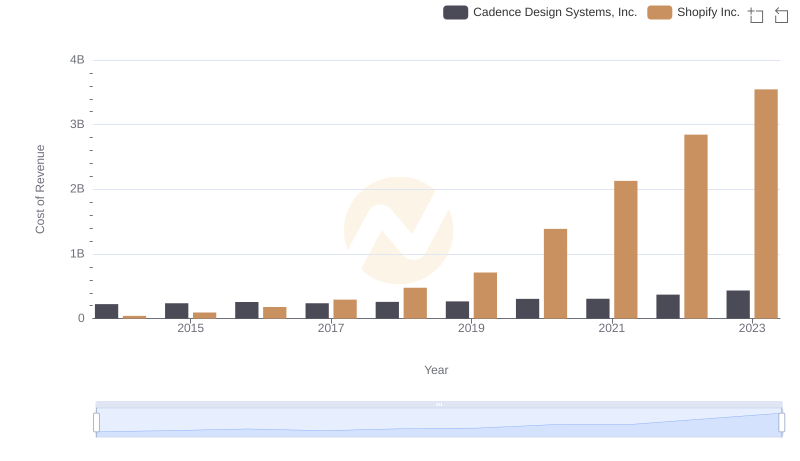Grab the right range slider handle
Image resolution: width=800 pixels, height=461 pixels.
click(x=781, y=422)
